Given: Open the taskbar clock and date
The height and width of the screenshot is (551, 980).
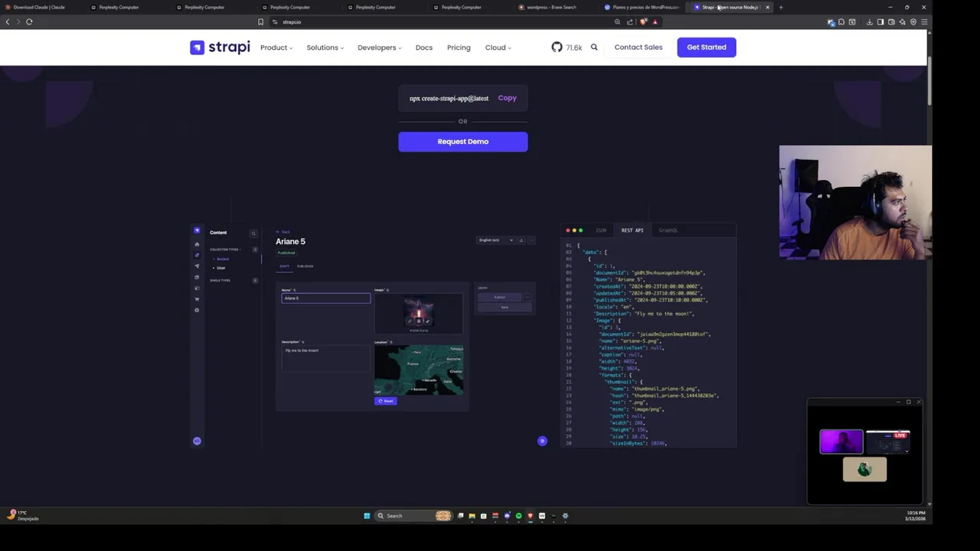Looking at the screenshot, I should (x=916, y=516).
